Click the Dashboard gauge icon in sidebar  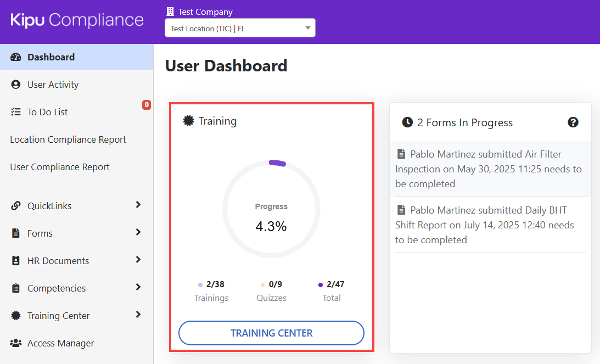(x=16, y=57)
